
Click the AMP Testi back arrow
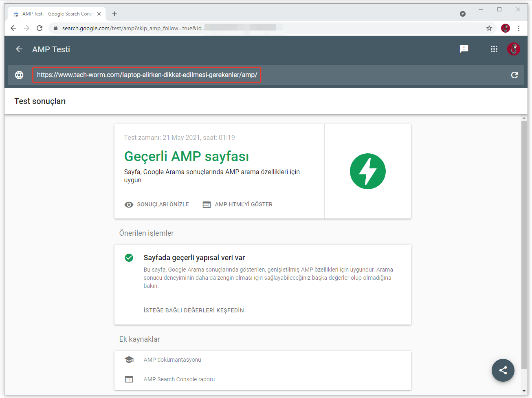(x=19, y=49)
